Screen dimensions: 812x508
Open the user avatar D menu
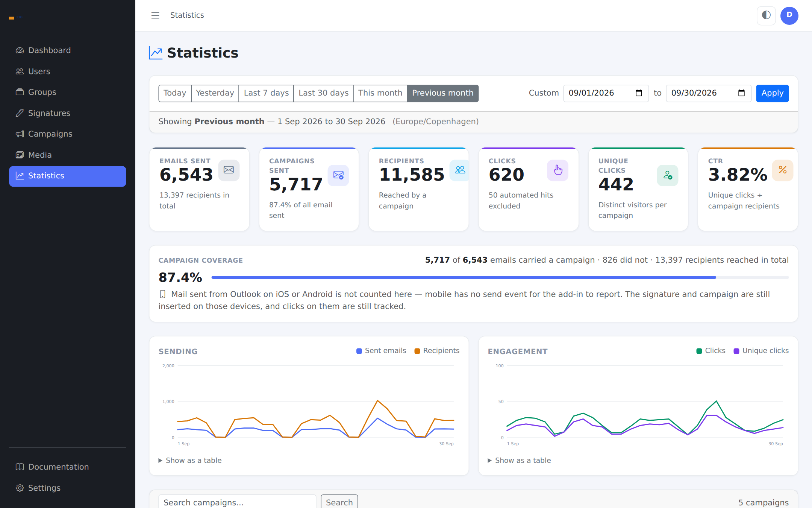point(789,15)
